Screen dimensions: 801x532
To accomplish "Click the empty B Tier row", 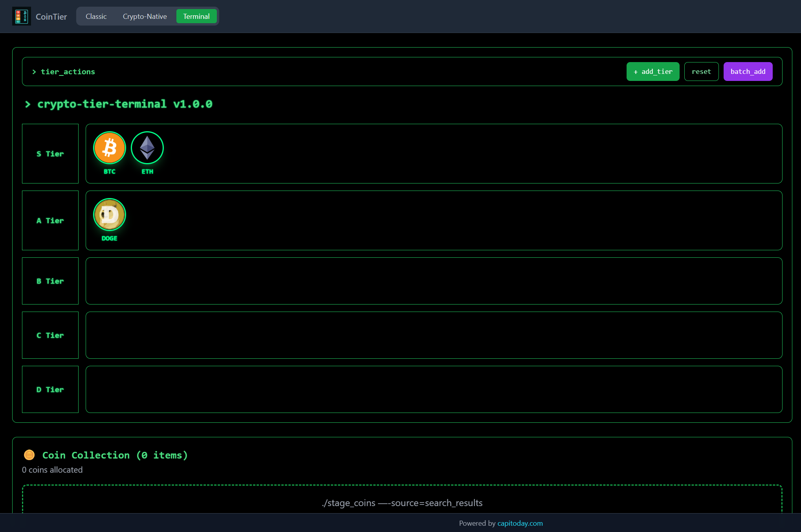I will coord(433,281).
